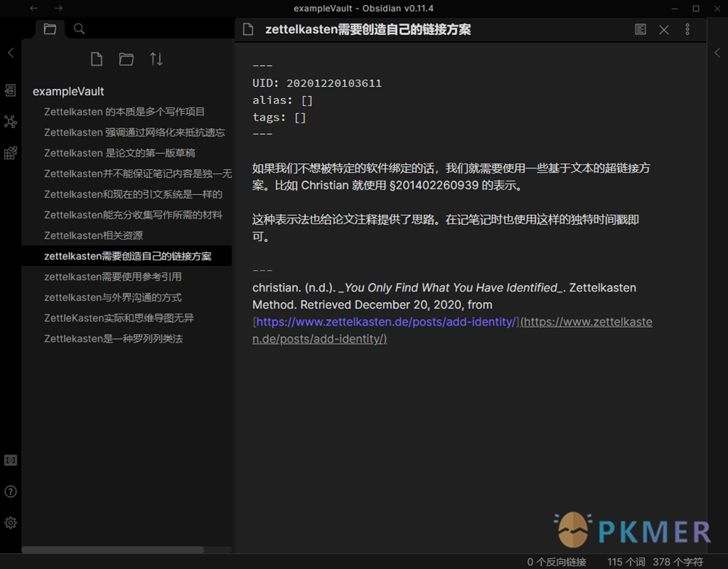The width and height of the screenshot is (728, 569).
Task: Click the tags line in frontmatter
Action: (x=279, y=118)
